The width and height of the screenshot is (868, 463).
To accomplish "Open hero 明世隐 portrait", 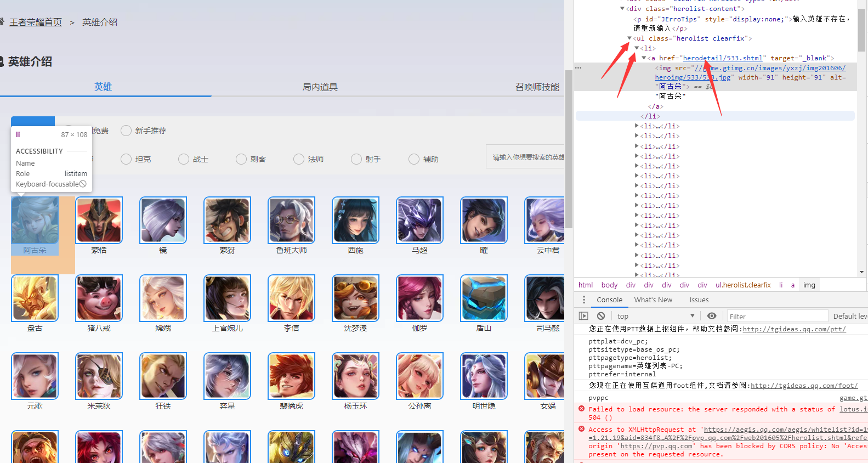I will coord(484,376).
